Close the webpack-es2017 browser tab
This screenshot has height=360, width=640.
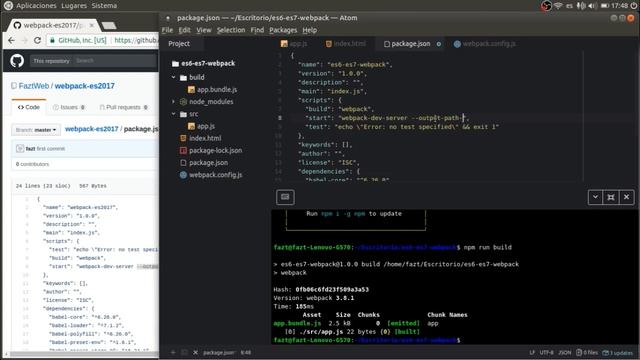click(91, 25)
